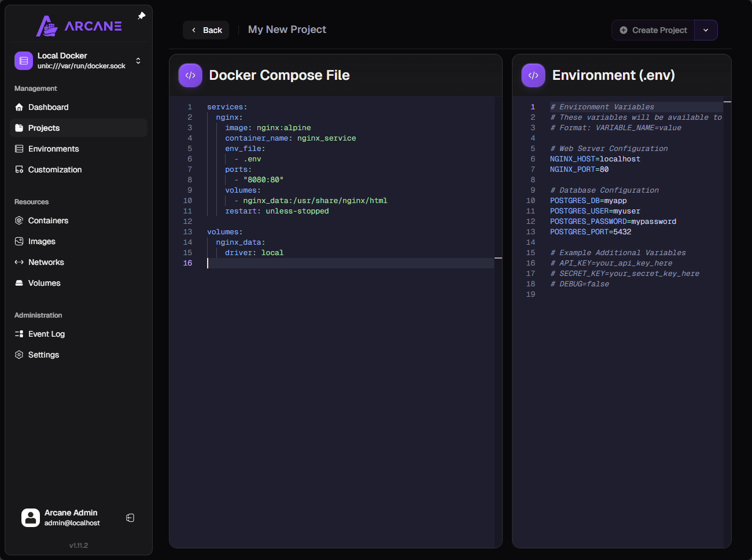Screen dimensions: 752x560
Task: Click the Customization icon in sidebar
Action: click(x=19, y=170)
